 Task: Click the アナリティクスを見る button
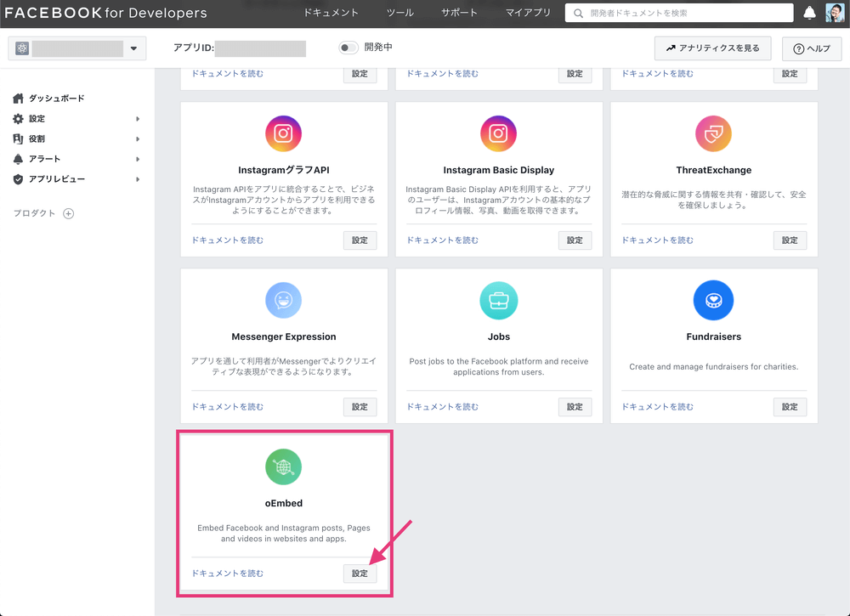click(x=714, y=48)
